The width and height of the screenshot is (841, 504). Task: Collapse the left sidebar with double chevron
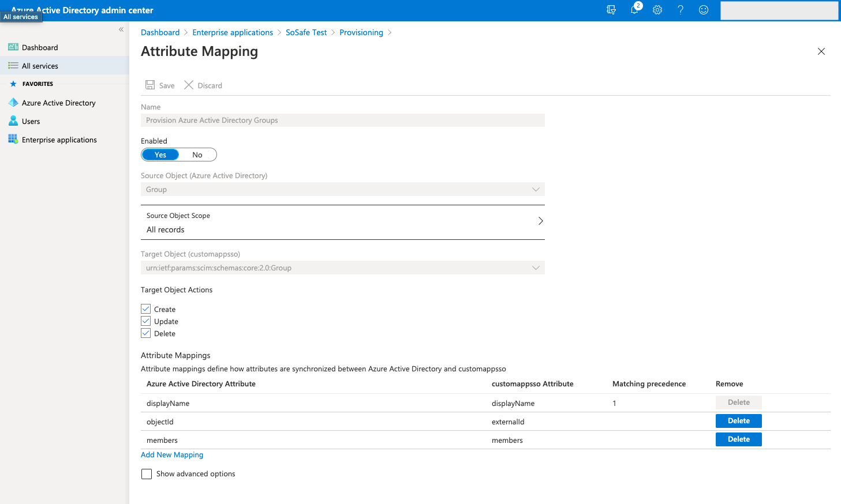(x=121, y=29)
